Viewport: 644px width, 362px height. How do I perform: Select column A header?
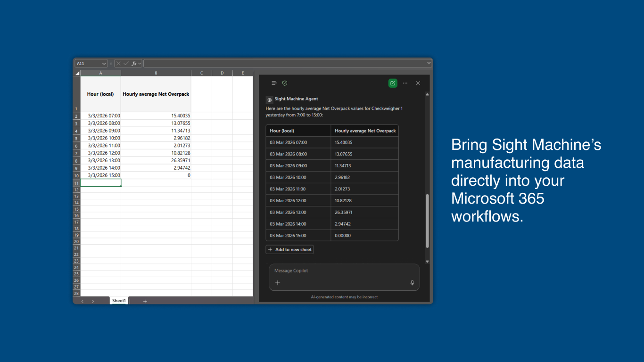[x=100, y=73]
